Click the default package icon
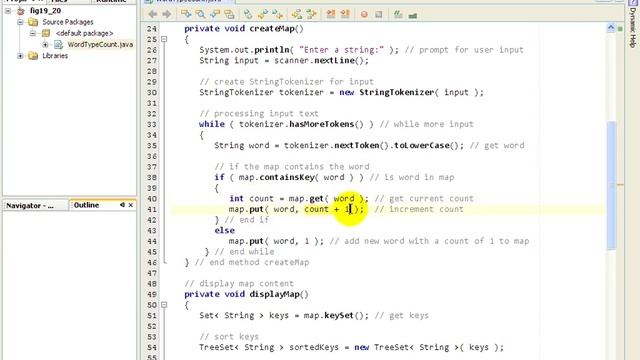 point(46,33)
